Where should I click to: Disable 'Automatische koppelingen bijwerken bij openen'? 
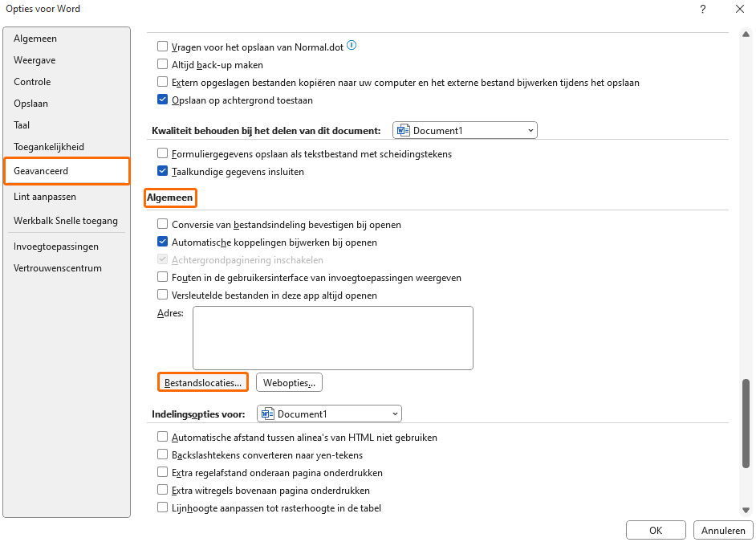[162, 242]
